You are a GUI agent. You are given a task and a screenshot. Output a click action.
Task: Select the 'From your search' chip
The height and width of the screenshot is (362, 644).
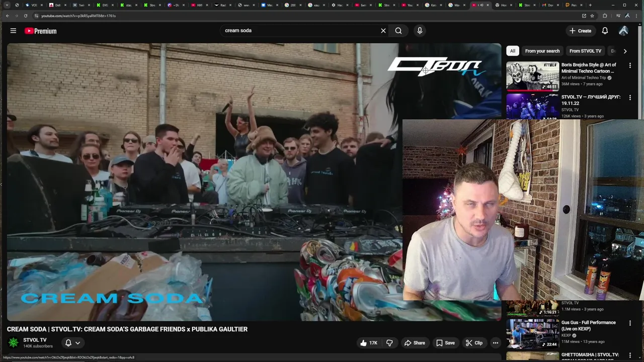542,51
